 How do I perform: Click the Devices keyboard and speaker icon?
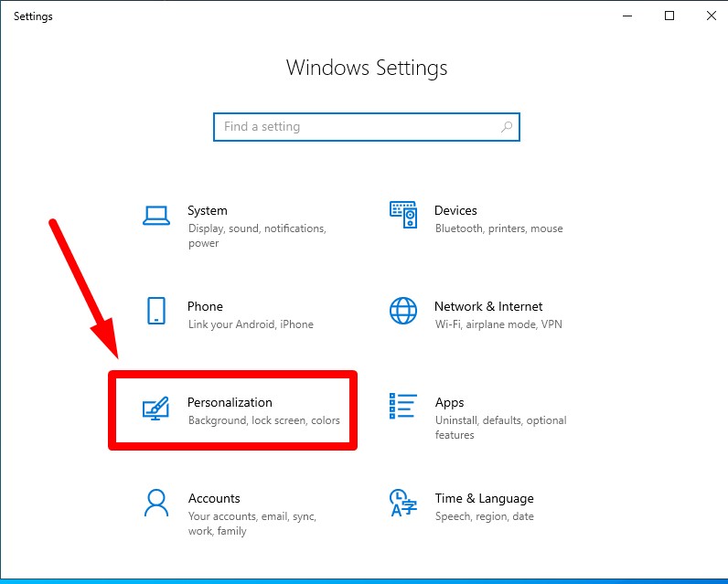point(403,216)
